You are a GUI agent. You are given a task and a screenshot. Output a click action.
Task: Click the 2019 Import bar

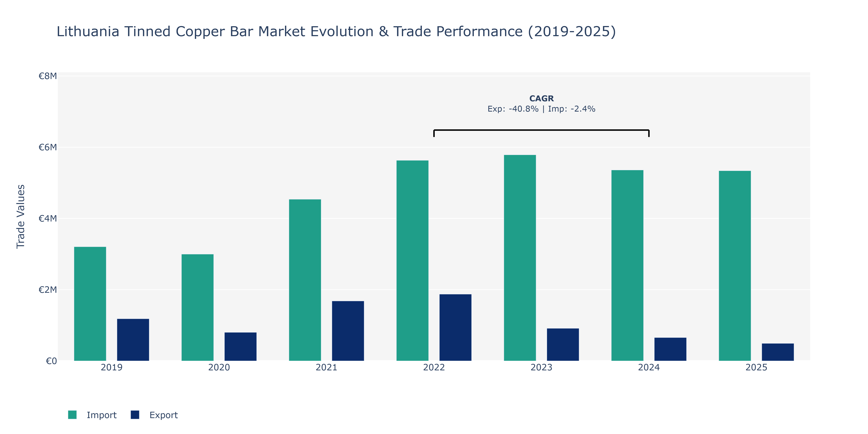tap(90, 304)
